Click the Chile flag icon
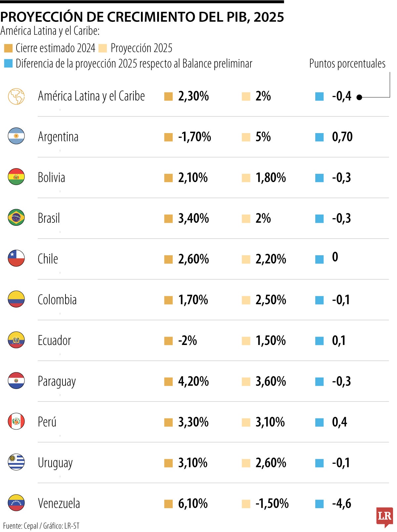 click(16, 258)
